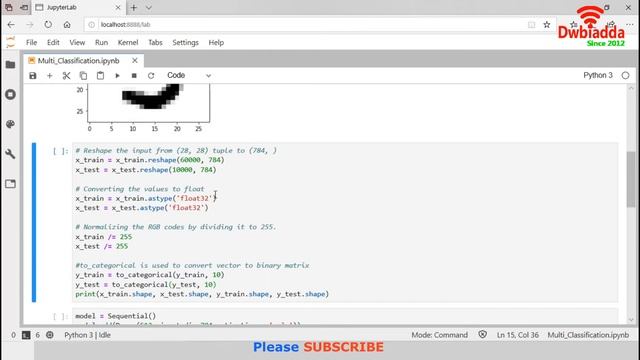Open reading view icon in address bar

coord(531,25)
